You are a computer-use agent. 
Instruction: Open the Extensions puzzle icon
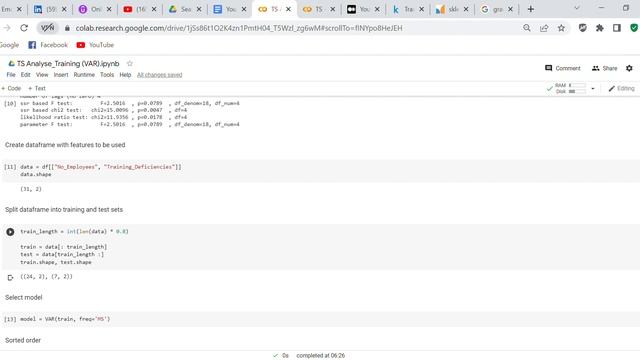click(x=600, y=28)
